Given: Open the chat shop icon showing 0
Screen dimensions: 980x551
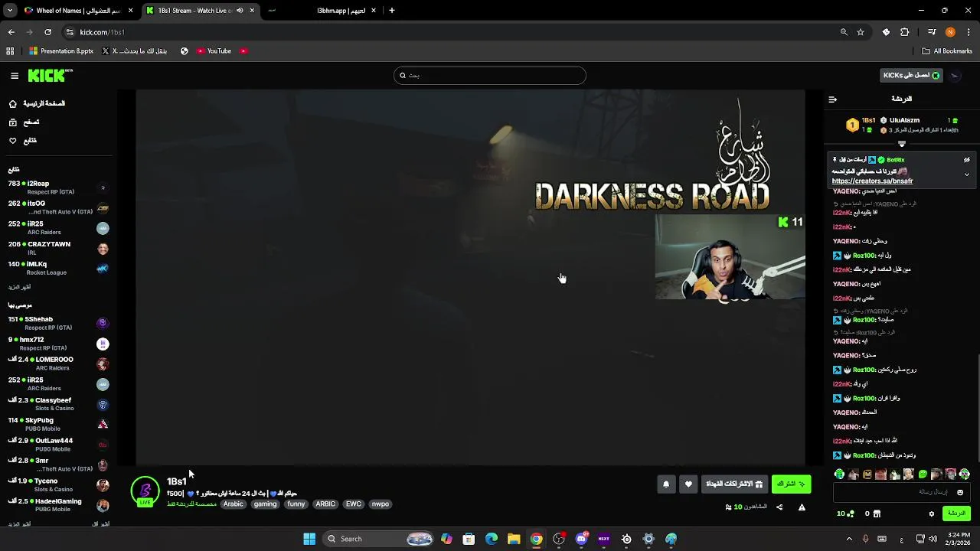Looking at the screenshot, I should click(x=873, y=514).
